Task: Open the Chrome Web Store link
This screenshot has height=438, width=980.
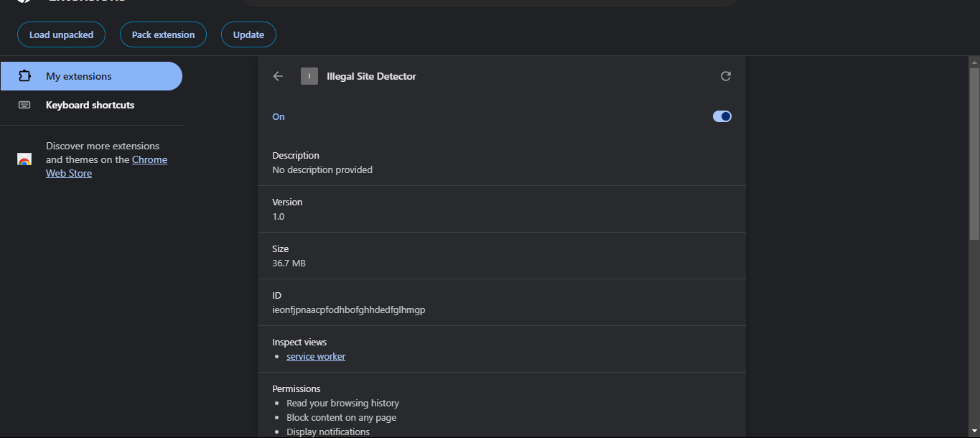Action: click(x=149, y=160)
